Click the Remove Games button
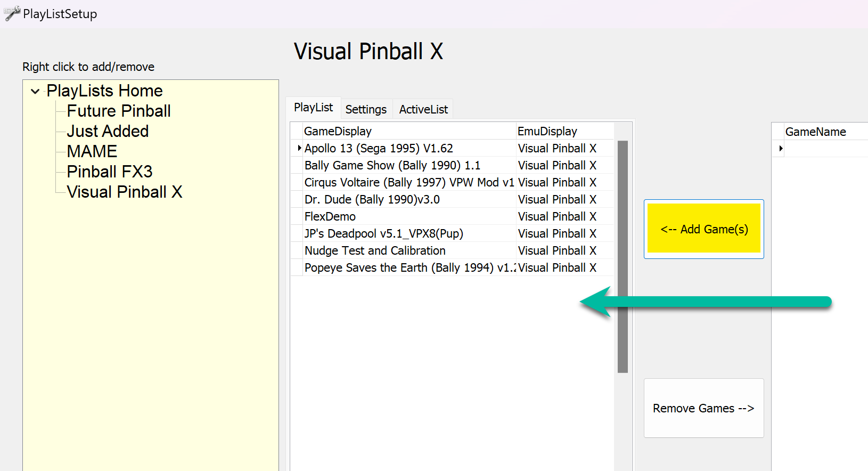The image size is (868, 471). pos(703,408)
